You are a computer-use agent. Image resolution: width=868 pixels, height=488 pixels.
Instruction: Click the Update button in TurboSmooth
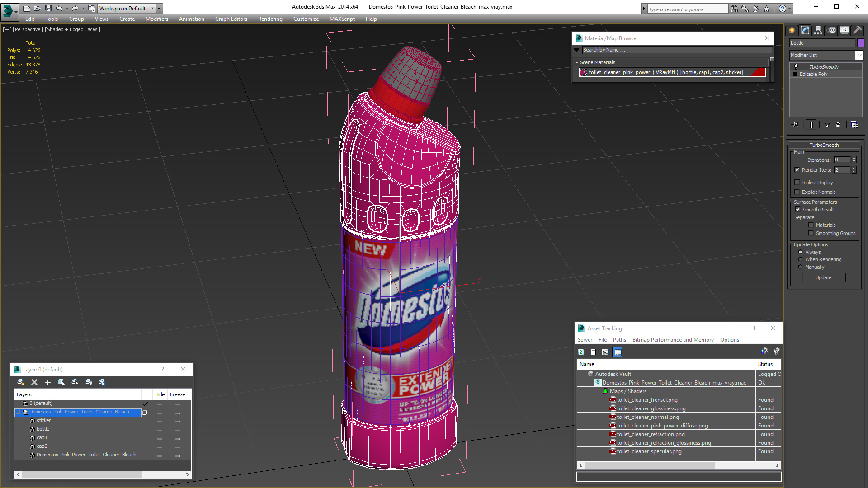click(x=824, y=277)
